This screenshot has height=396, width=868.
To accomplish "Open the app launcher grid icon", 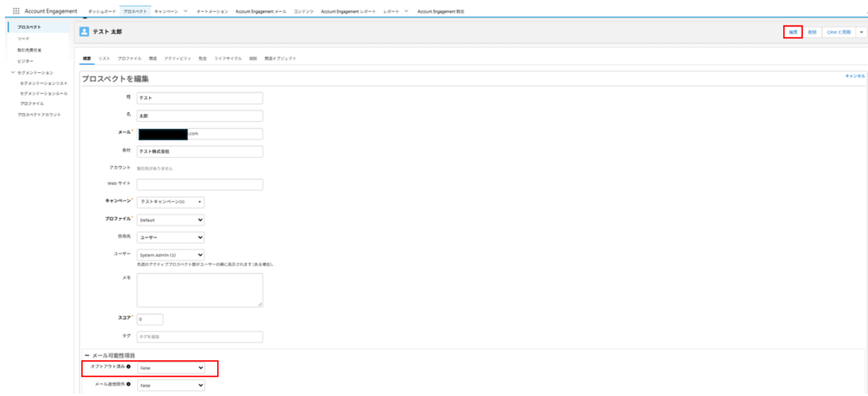I will pos(15,10).
